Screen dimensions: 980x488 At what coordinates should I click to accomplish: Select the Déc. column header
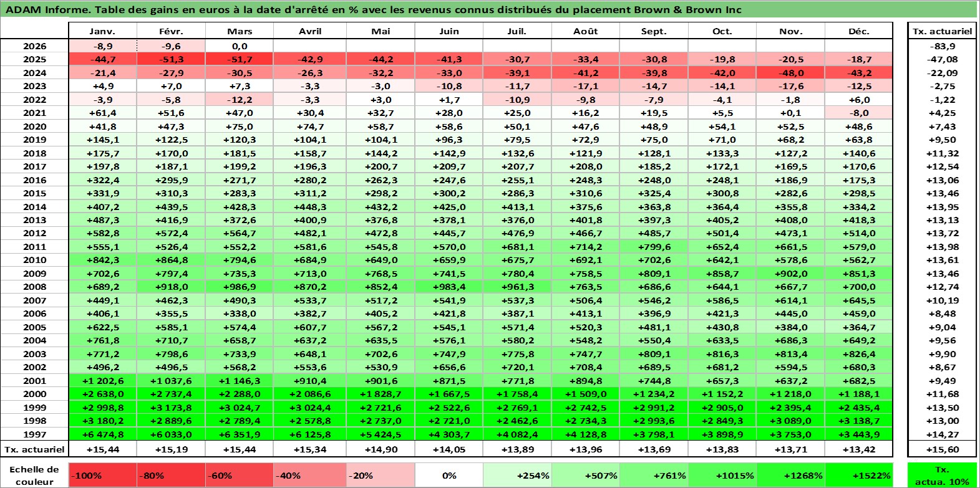tap(859, 31)
